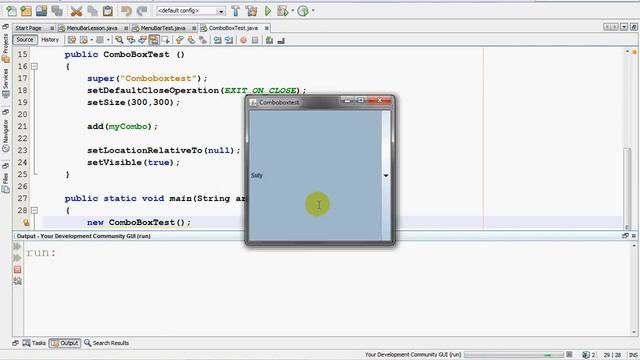
Task: Open the Sally combo box arrow
Action: tap(386, 176)
